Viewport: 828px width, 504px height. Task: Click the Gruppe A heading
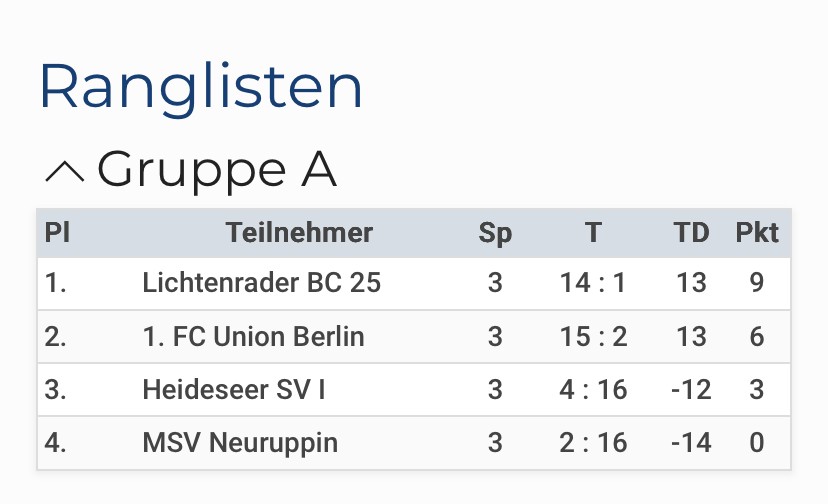pyautogui.click(x=216, y=170)
